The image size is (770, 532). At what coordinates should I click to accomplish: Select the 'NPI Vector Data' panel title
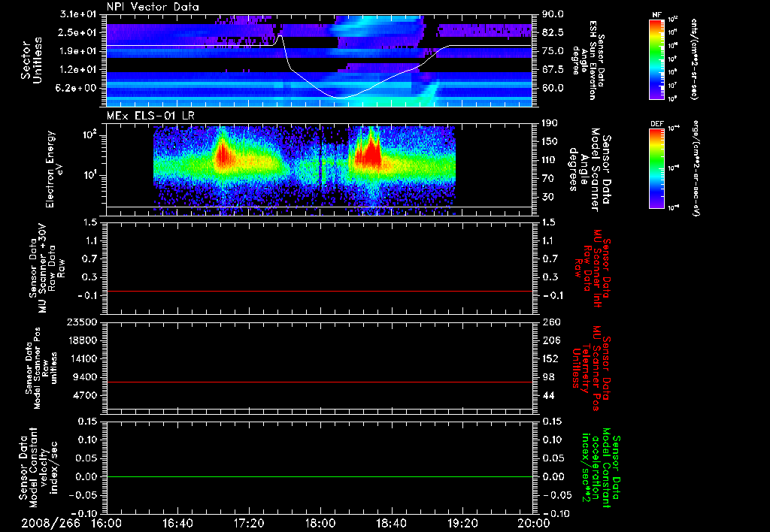pos(153,7)
